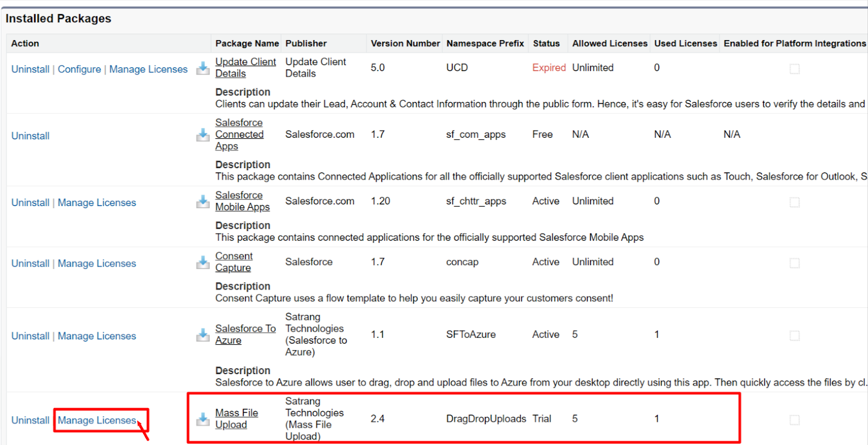Manage Licenses for Update Client Details
Image resolution: width=868 pixels, height=445 pixels.
point(148,69)
